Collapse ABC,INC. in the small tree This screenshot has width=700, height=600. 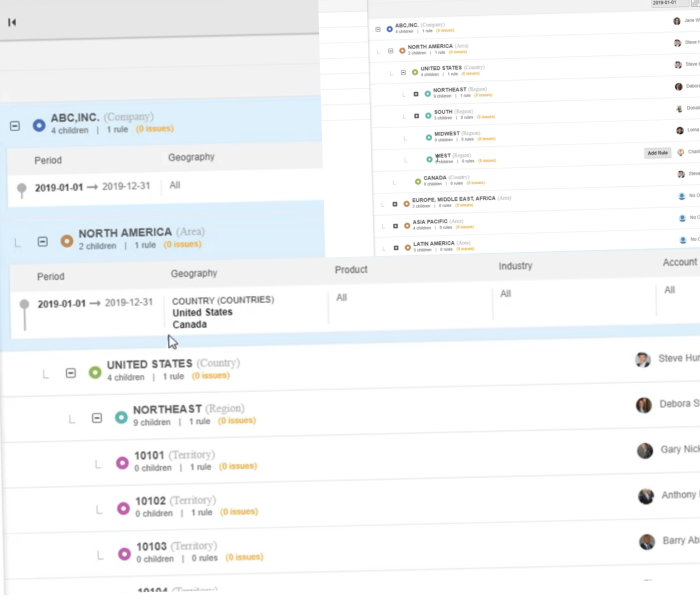pyautogui.click(x=378, y=29)
